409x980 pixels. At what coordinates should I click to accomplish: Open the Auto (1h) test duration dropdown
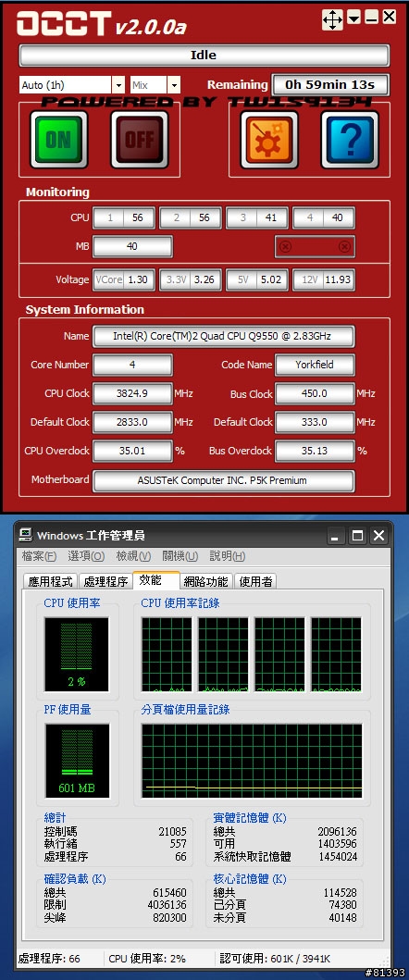tap(118, 85)
